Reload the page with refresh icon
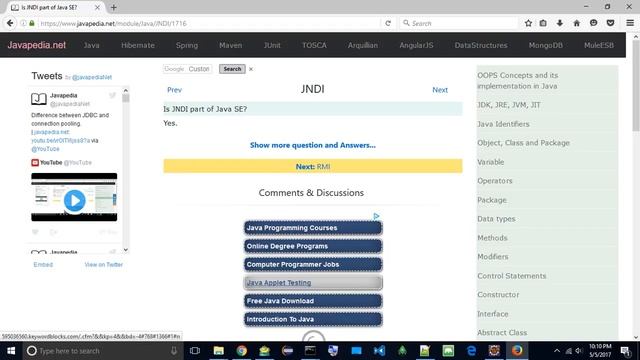The height and width of the screenshot is (360, 640). pos(388,23)
